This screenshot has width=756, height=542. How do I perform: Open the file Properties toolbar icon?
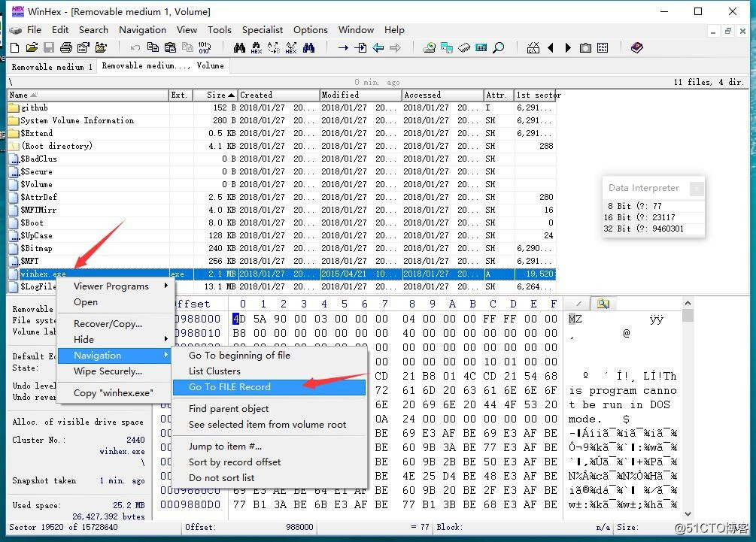click(x=83, y=47)
